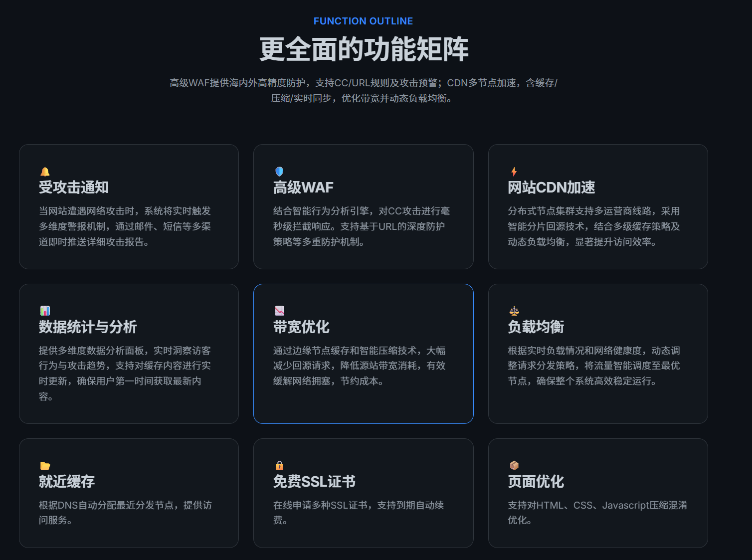Open the 高级WAF feature card

(364, 206)
